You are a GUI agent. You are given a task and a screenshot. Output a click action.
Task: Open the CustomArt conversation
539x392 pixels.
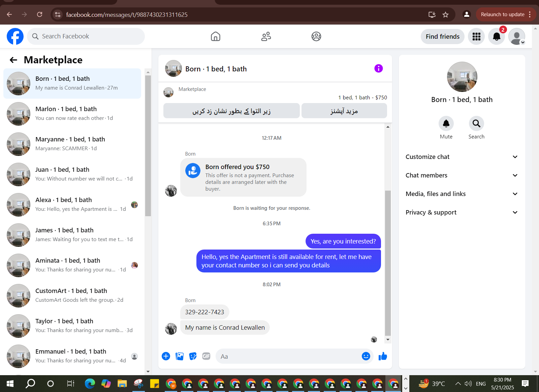(72, 296)
